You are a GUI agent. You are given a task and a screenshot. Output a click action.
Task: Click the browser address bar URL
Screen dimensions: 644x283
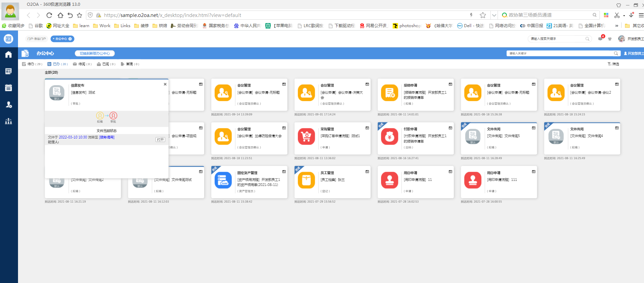pos(173,15)
